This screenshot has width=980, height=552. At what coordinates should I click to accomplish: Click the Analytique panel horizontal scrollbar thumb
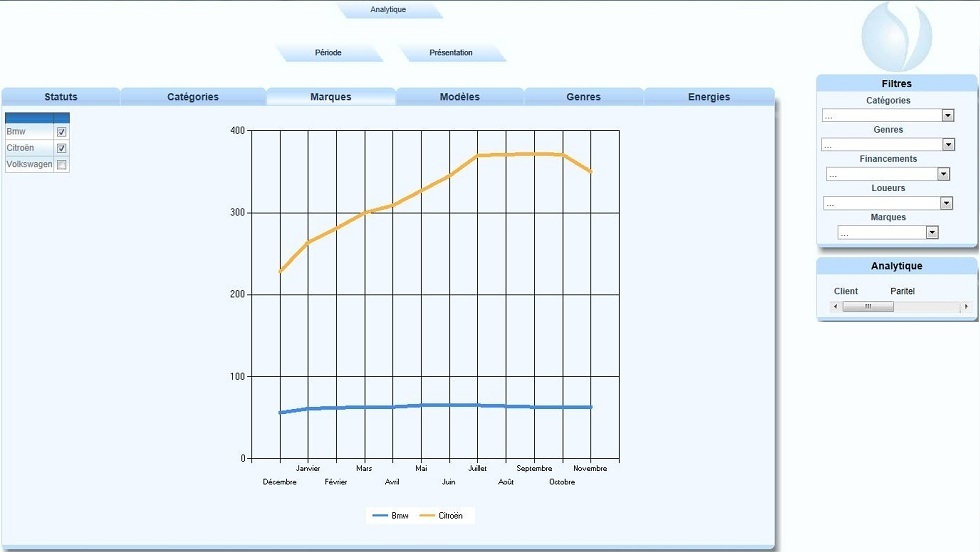pyautogui.click(x=868, y=306)
